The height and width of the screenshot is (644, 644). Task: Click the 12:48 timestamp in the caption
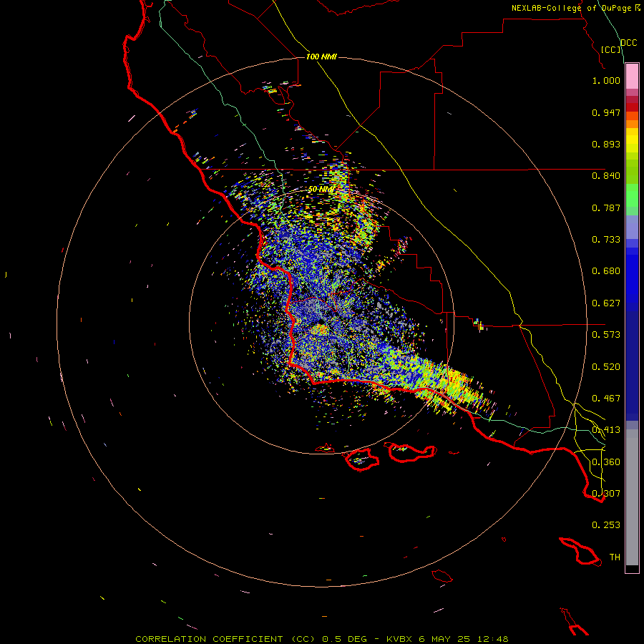[493, 639]
